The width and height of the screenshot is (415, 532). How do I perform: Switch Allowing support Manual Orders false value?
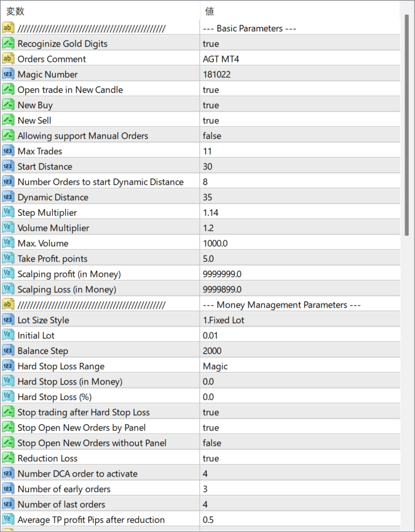(x=212, y=136)
